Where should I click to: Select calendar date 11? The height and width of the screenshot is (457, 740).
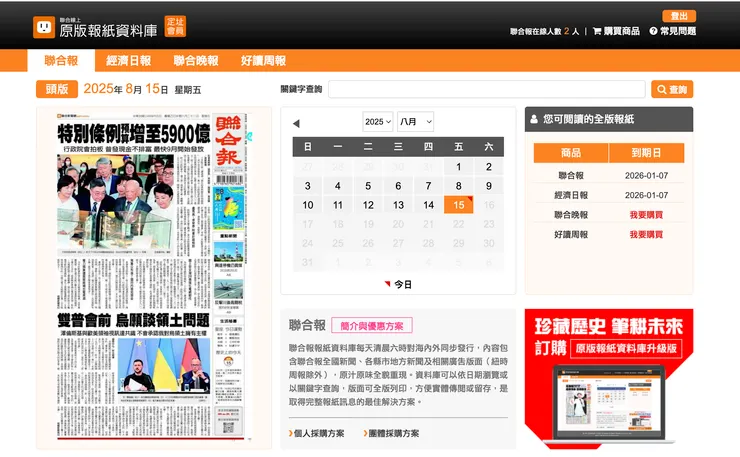(338, 205)
